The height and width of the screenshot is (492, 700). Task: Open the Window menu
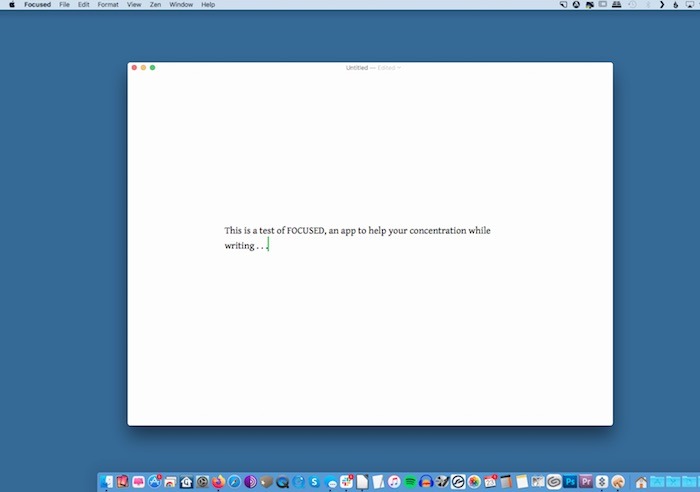point(181,4)
